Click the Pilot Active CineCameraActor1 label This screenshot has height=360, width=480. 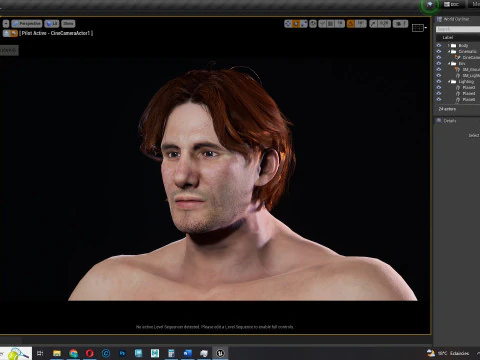coord(56,33)
